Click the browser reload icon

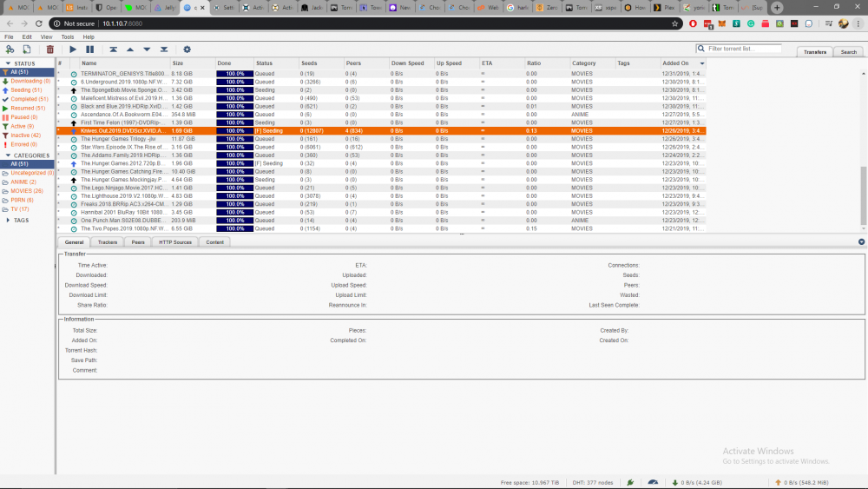point(39,23)
